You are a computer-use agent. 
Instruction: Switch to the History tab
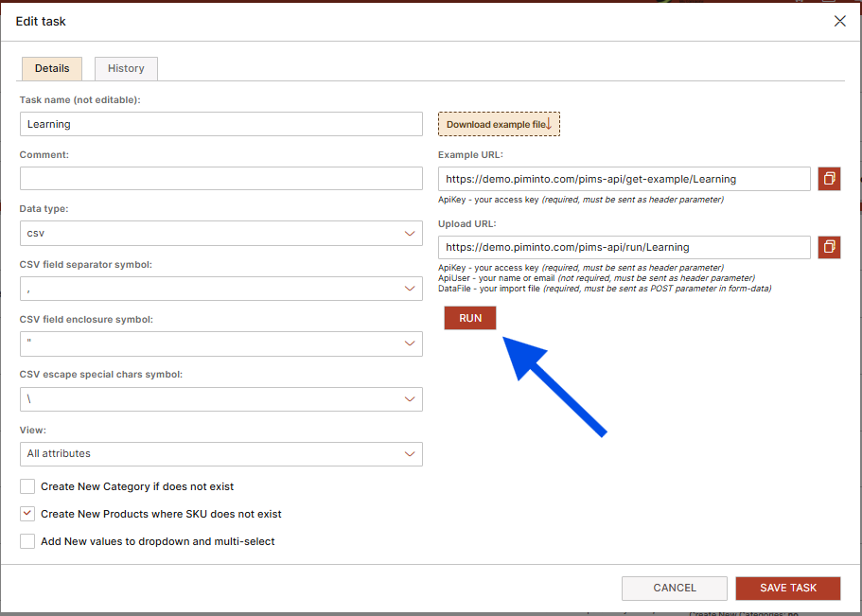[x=126, y=68]
